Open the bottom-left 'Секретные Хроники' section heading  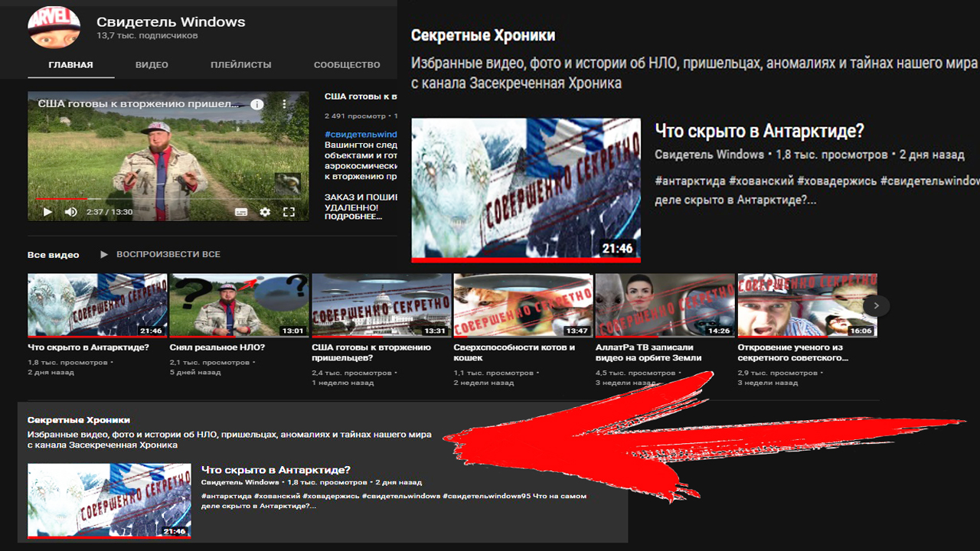click(79, 420)
